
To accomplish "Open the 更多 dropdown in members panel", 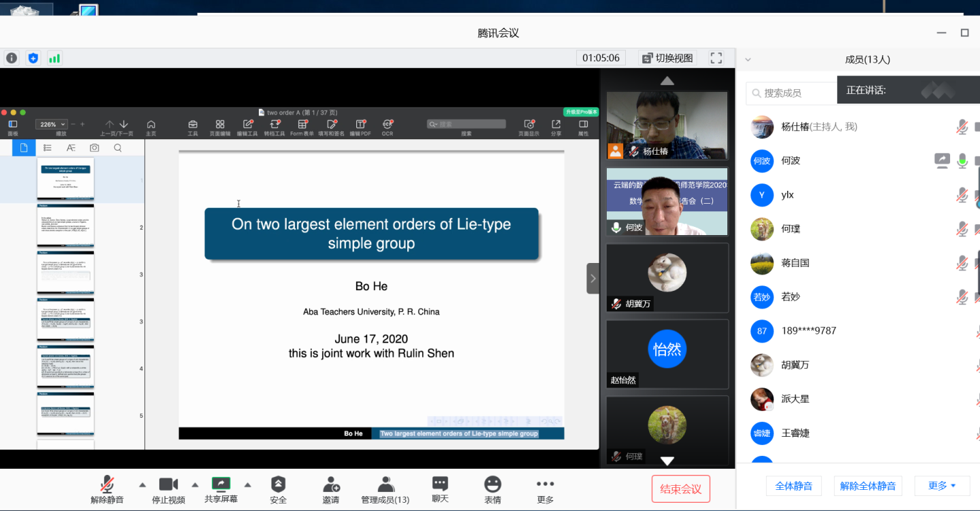I will pyautogui.click(x=942, y=486).
